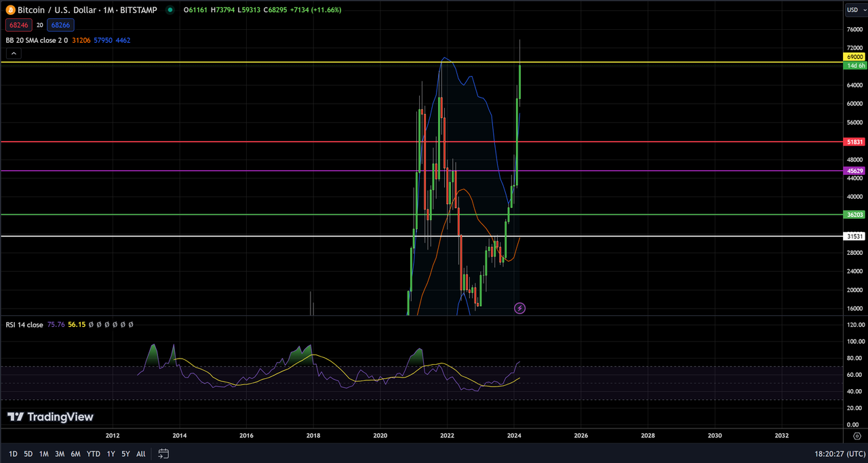Viewport: 868px width, 463px height.
Task: Click 2018 on the time axis
Action: coord(313,436)
